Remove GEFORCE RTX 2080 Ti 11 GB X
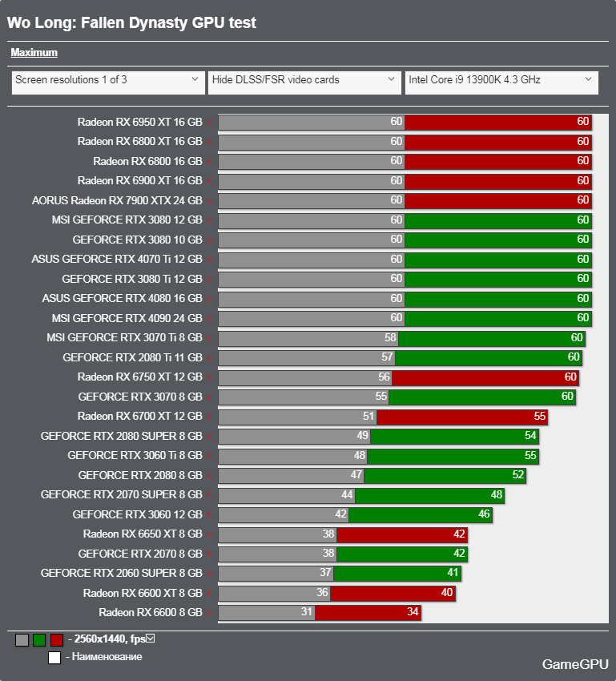This screenshot has width=616, height=681. pos(208,358)
